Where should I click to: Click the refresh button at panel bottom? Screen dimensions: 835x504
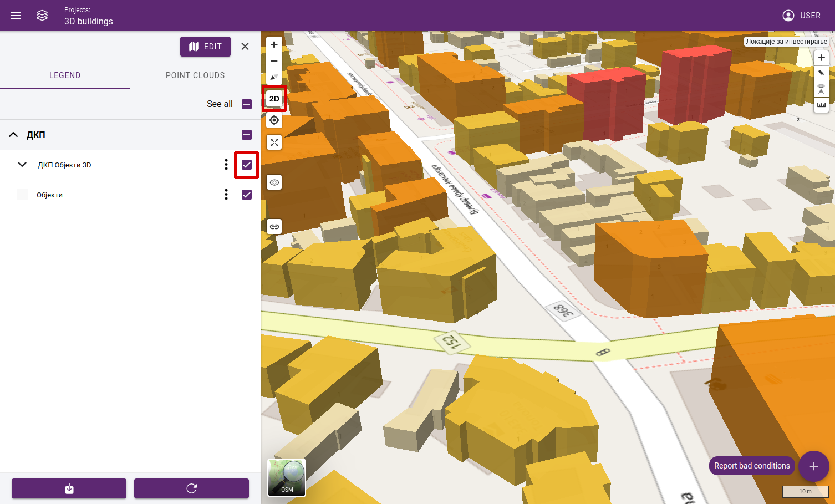(x=191, y=488)
